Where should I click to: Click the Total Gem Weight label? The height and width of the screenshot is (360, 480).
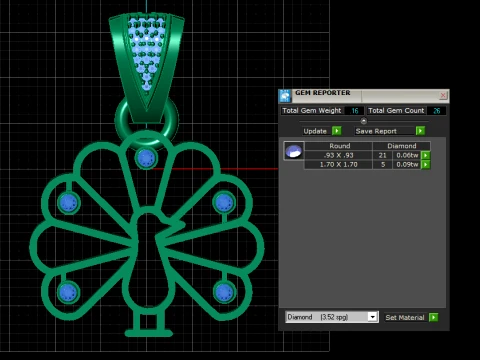[x=312, y=111]
